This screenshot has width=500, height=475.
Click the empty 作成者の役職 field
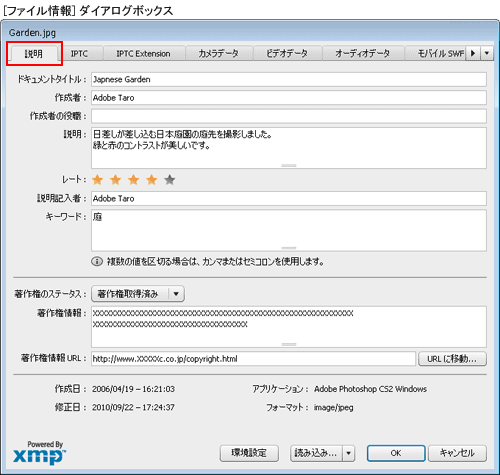[x=289, y=116]
